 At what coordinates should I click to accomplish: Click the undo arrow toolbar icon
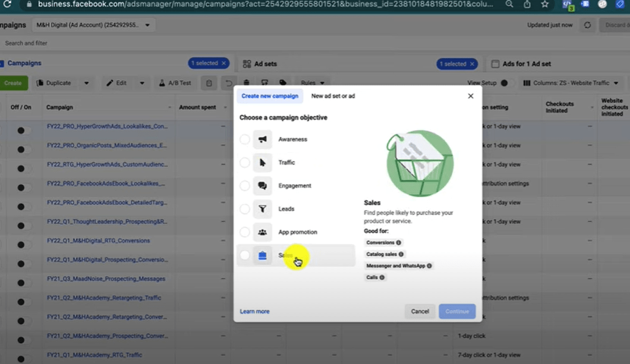coord(229,83)
